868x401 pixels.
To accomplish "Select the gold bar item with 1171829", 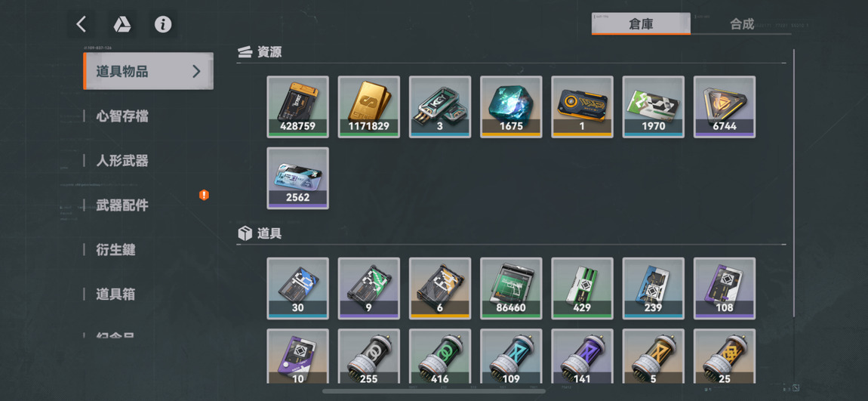I will click(368, 107).
